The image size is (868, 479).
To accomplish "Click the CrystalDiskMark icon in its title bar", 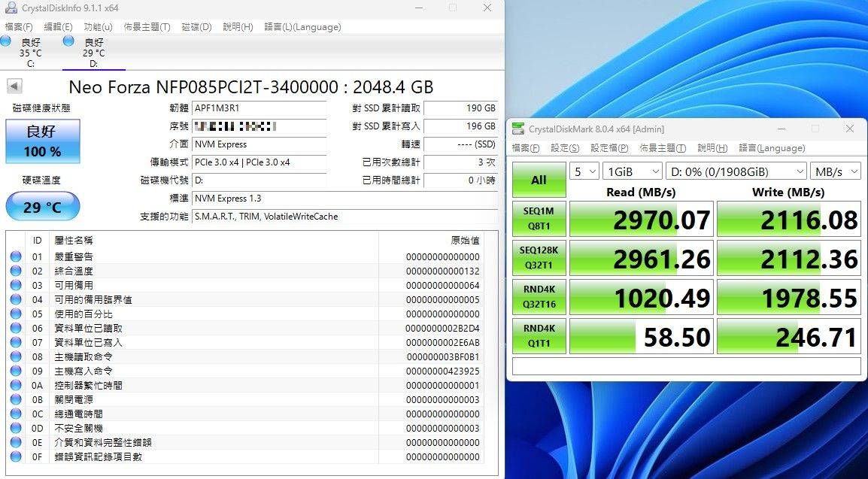I will point(518,129).
